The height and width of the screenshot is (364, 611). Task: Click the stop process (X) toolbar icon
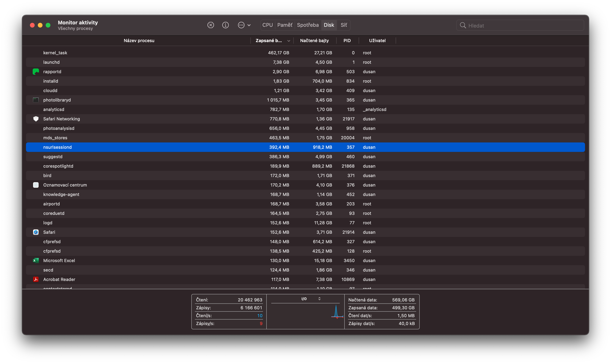point(211,25)
